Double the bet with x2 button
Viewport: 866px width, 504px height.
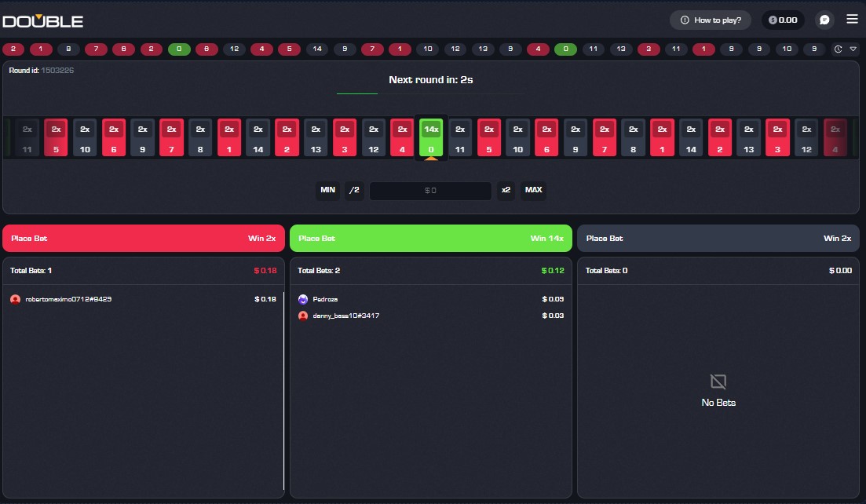click(x=506, y=190)
